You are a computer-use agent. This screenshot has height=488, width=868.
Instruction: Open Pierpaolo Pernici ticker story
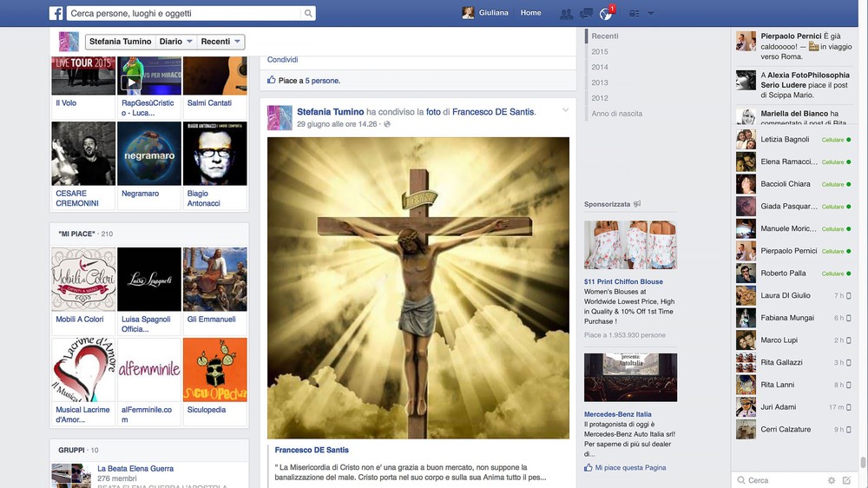point(794,46)
